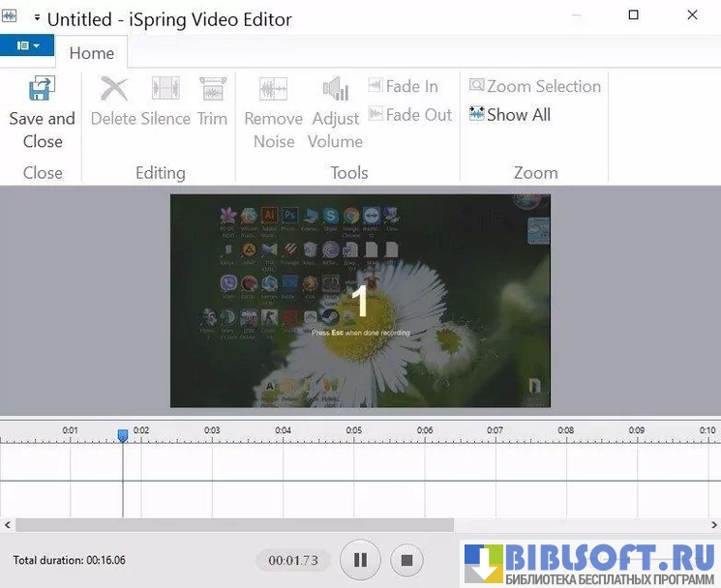
Task: Click the video preview thumbnail
Action: pyautogui.click(x=360, y=301)
